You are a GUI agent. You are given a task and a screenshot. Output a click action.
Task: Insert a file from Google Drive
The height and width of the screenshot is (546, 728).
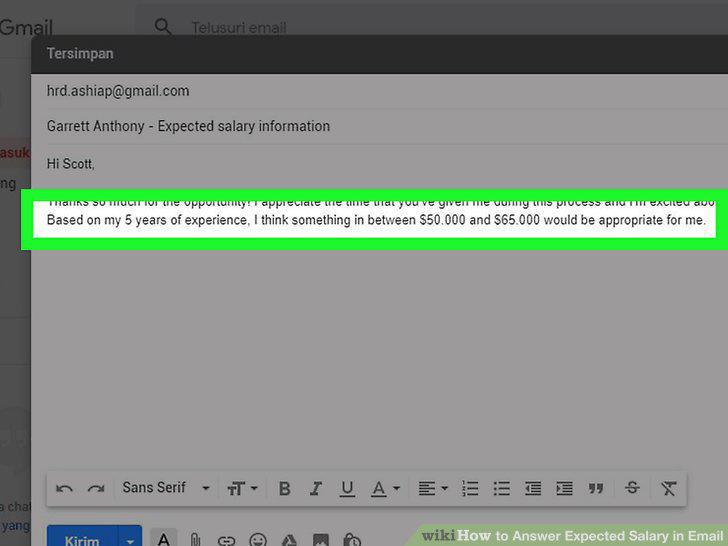[289, 540]
